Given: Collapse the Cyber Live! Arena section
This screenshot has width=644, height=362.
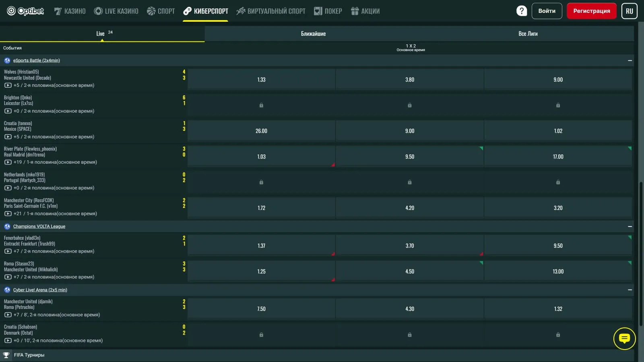Looking at the screenshot, I should (x=630, y=290).
